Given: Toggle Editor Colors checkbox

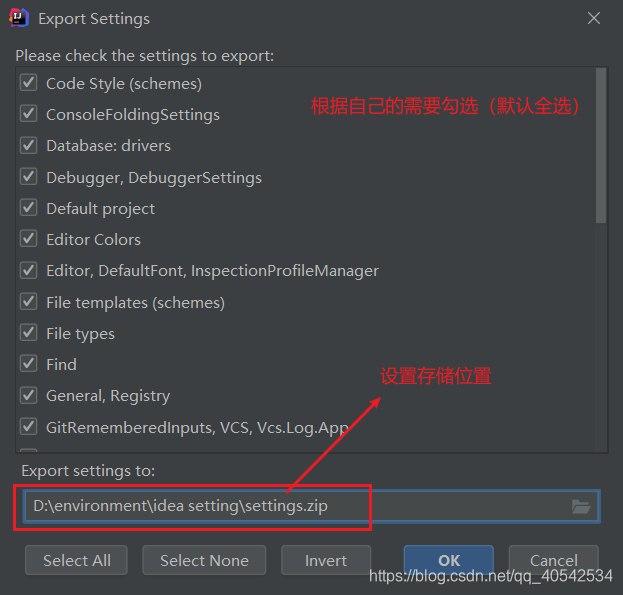Looking at the screenshot, I should (29, 239).
